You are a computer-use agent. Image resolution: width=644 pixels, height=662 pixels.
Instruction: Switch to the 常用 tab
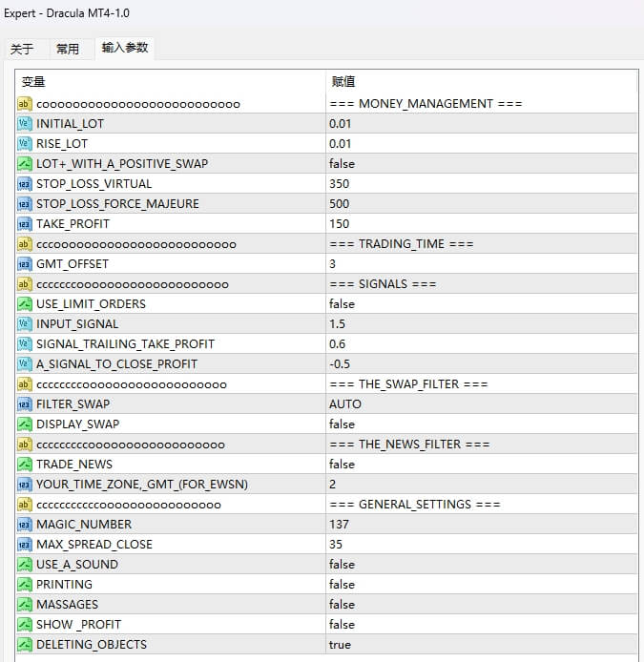point(68,49)
